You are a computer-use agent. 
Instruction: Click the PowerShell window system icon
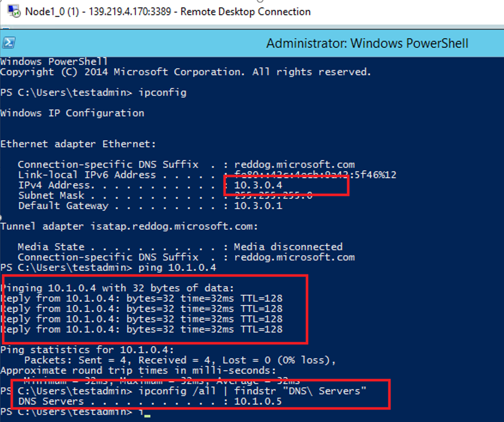coord(9,43)
